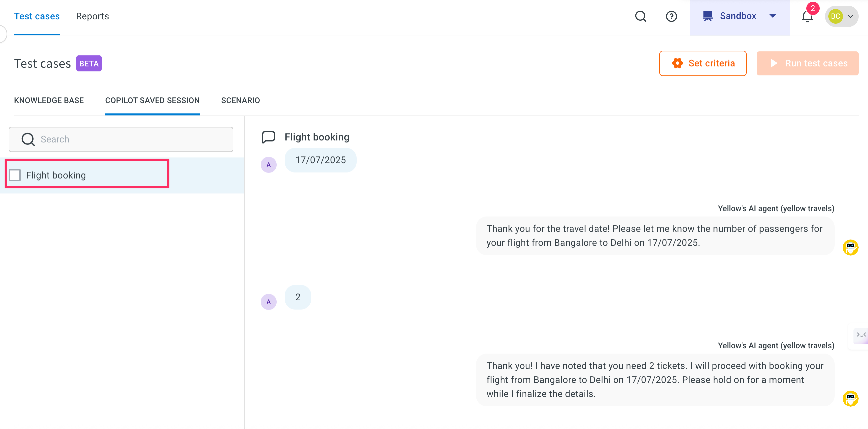Click the chat bubble icon beside Flight booking title
The height and width of the screenshot is (429, 868).
click(269, 137)
